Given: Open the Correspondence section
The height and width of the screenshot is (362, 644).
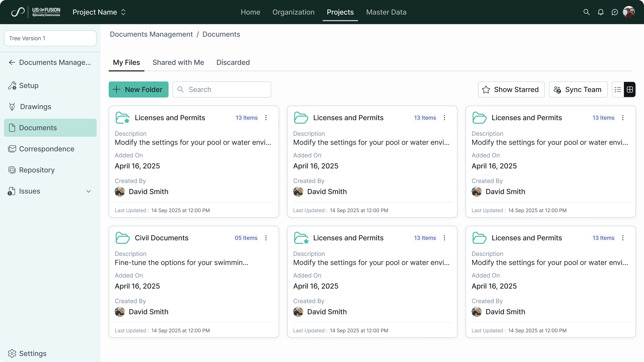Looking at the screenshot, I should 47,149.
